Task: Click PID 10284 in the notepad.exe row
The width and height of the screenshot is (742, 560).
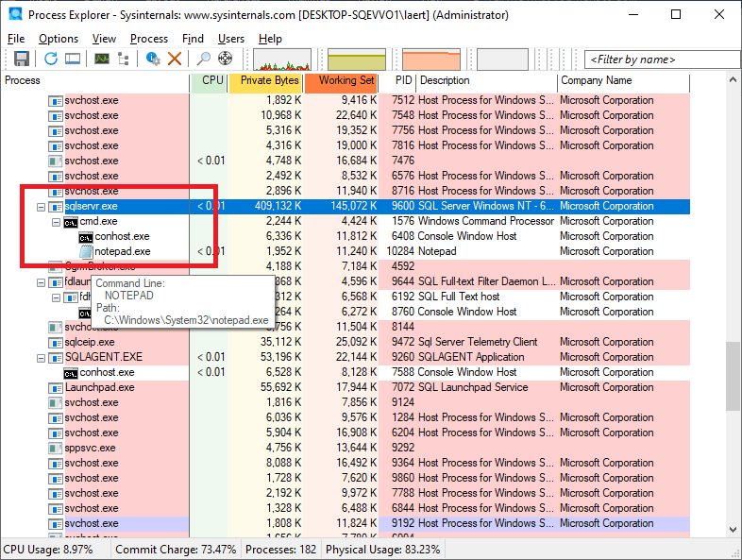Action: click(400, 251)
